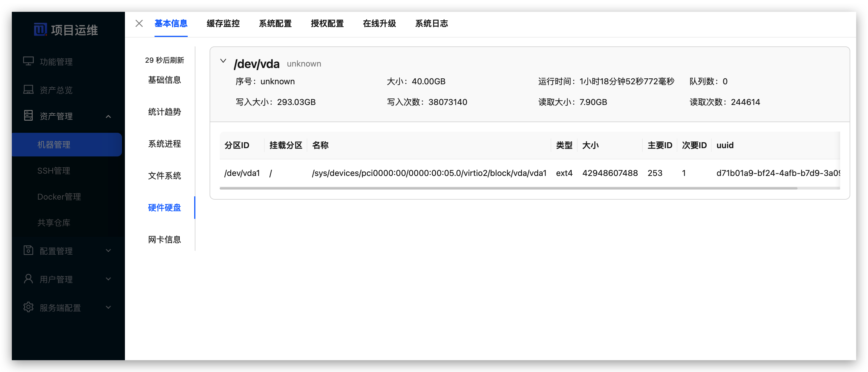Collapse the /dev/vda disk panel
This screenshot has width=868, height=372.
[x=223, y=61]
